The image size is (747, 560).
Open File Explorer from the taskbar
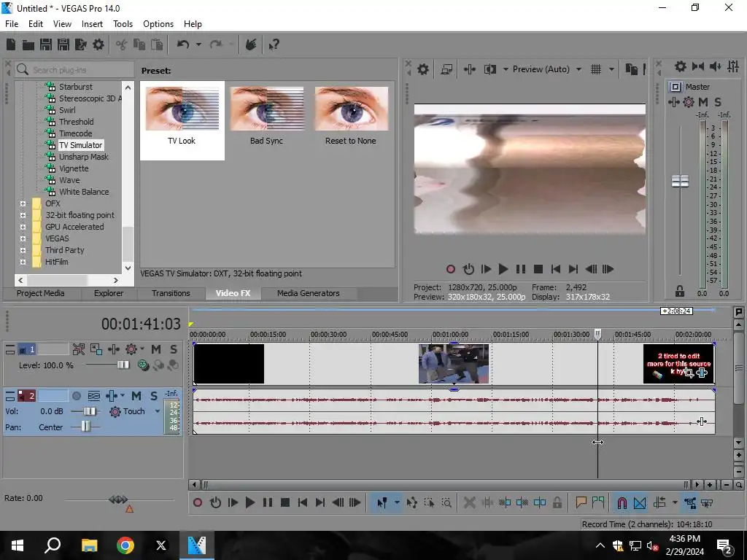click(x=89, y=545)
